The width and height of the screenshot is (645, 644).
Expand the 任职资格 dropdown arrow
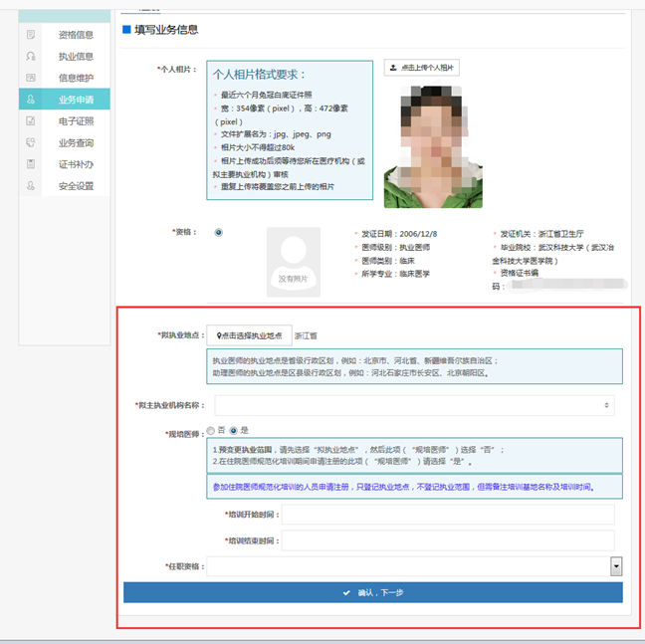tap(616, 566)
